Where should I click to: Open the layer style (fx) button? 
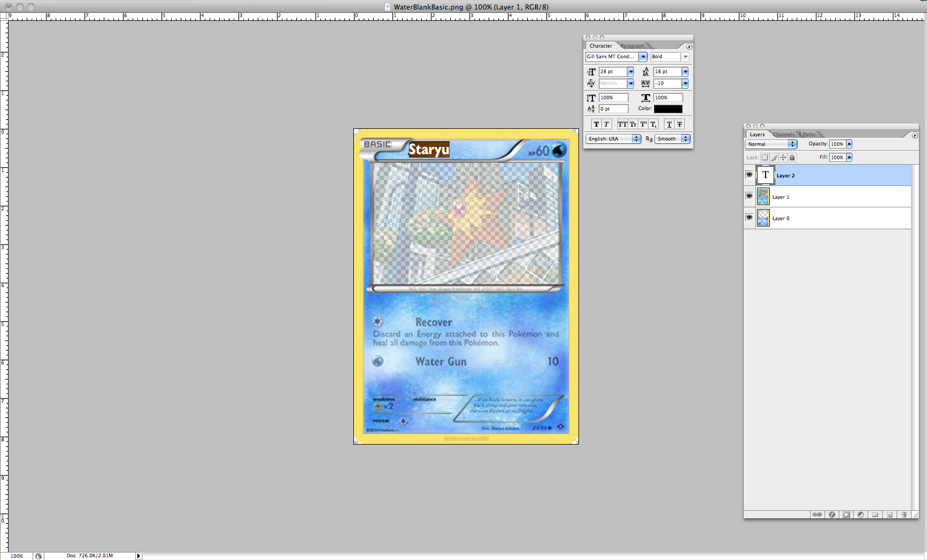(x=832, y=515)
